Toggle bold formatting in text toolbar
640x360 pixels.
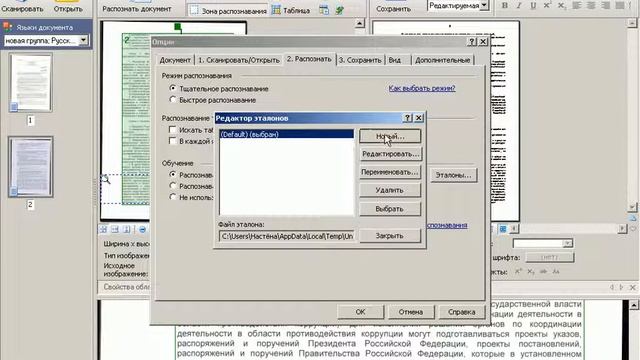point(505,5)
